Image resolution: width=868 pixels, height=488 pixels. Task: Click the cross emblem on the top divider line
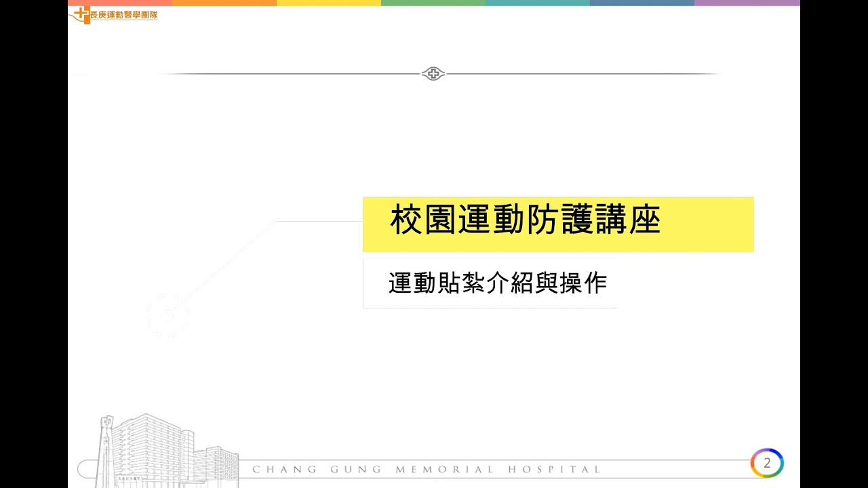433,74
